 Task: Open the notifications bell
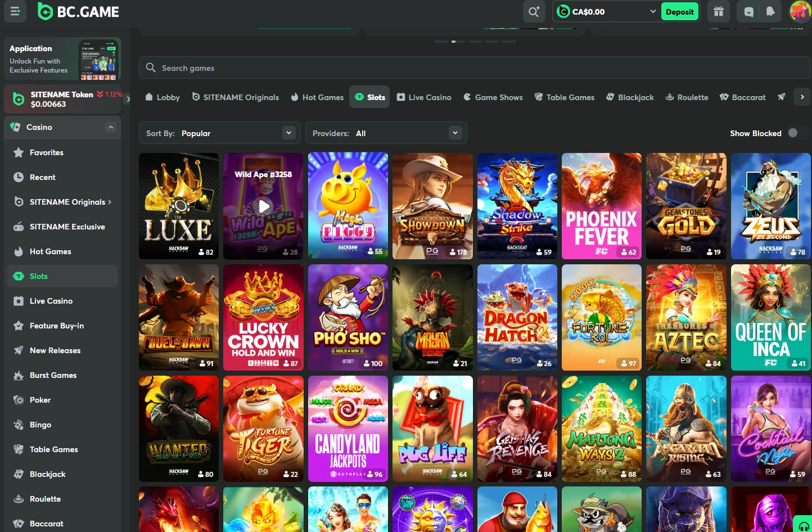(770, 11)
